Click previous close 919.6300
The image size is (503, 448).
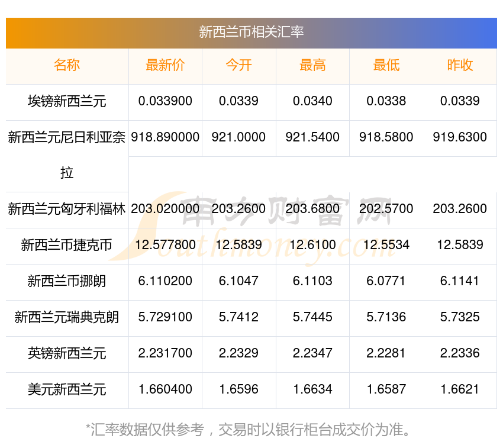tap(460, 137)
